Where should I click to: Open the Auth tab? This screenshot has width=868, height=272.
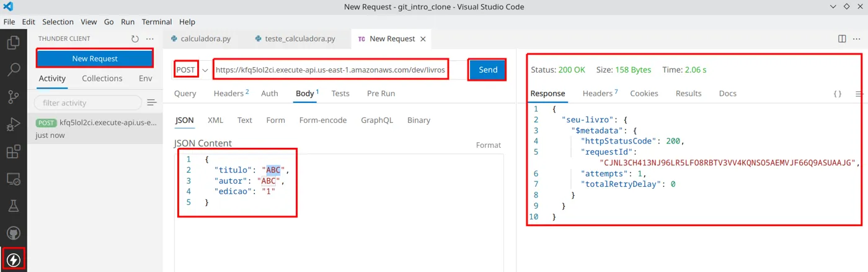(x=269, y=94)
